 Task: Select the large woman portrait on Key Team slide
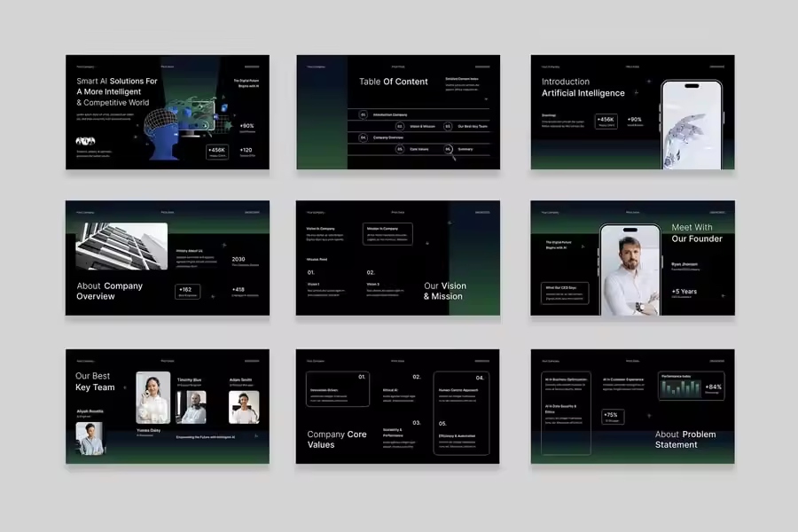[153, 397]
